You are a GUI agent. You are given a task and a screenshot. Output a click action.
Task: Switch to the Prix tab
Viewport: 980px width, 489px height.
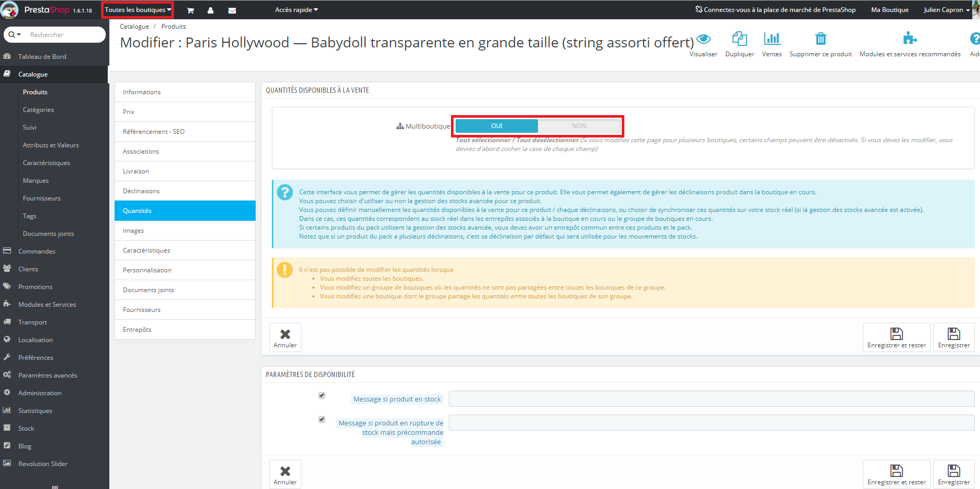[185, 112]
